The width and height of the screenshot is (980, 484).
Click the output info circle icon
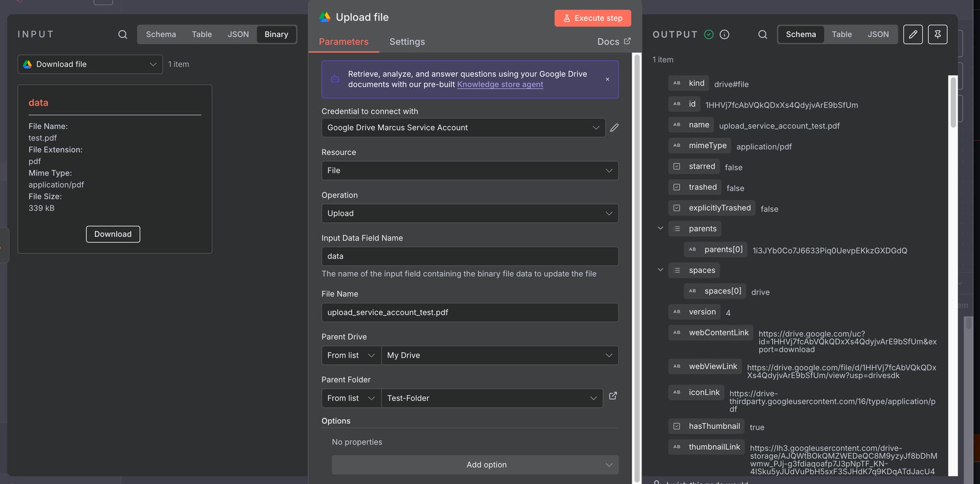pos(724,34)
